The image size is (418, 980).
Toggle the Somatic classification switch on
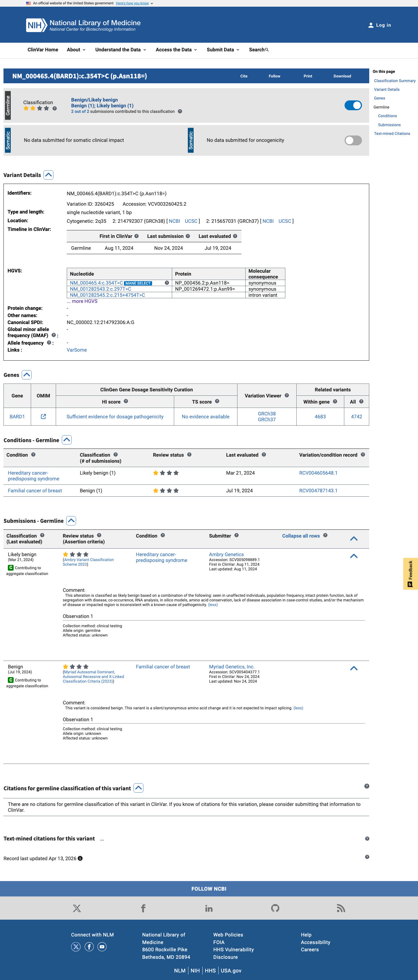[x=353, y=140]
